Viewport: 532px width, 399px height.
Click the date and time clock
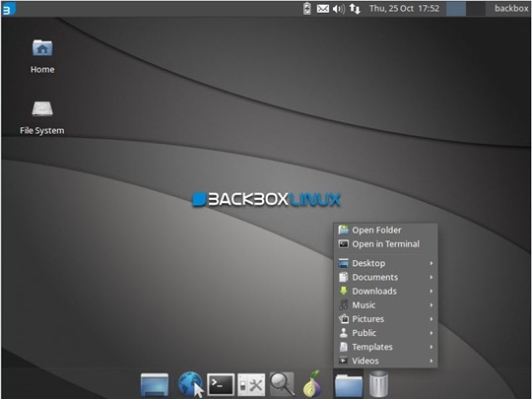[x=404, y=9]
